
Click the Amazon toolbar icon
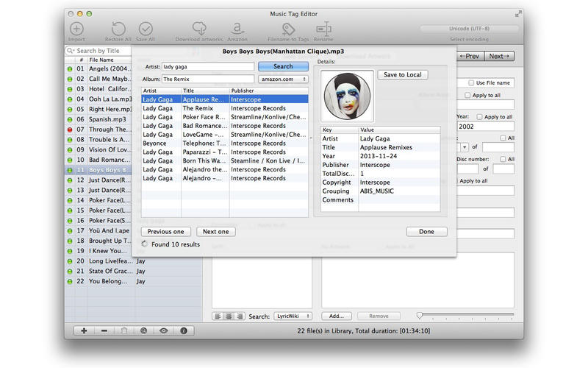pyautogui.click(x=237, y=29)
